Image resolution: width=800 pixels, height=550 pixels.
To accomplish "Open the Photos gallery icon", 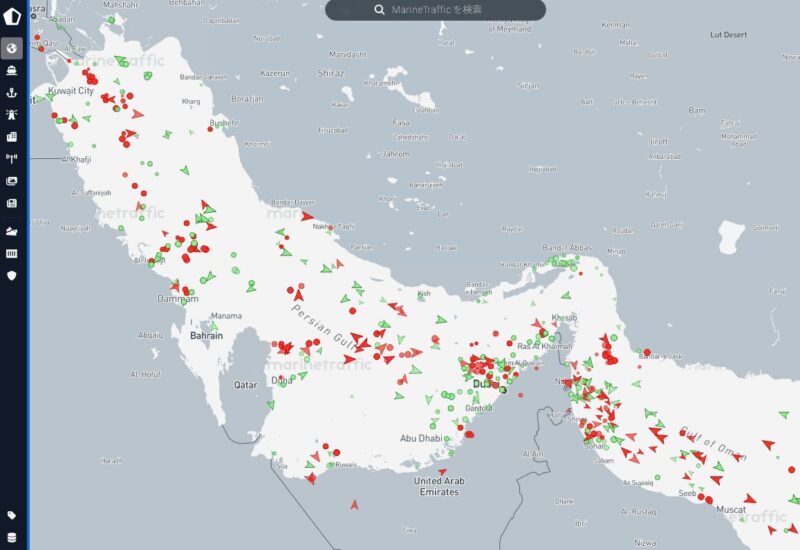I will point(13,181).
